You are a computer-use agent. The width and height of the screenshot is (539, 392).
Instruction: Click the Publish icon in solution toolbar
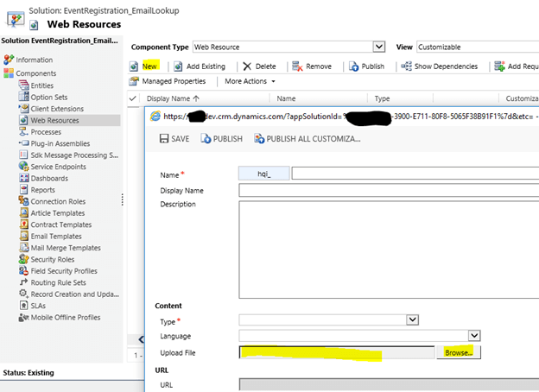[354, 66]
